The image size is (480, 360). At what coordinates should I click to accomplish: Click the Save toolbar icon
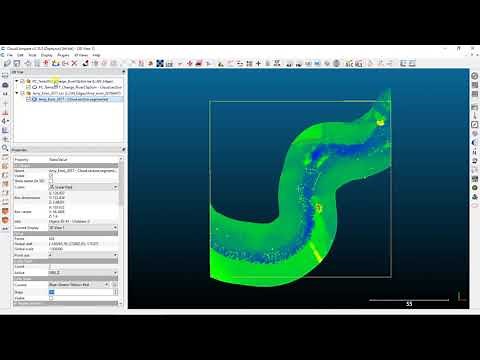point(17,63)
